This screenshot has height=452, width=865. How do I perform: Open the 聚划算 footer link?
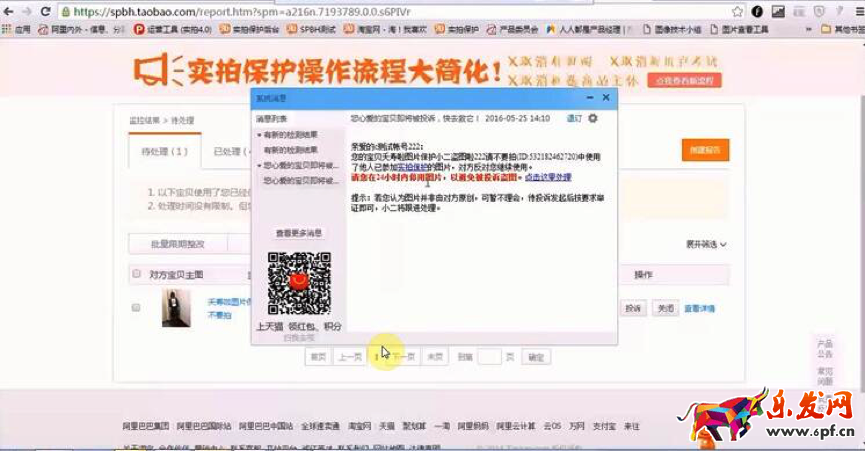click(414, 426)
